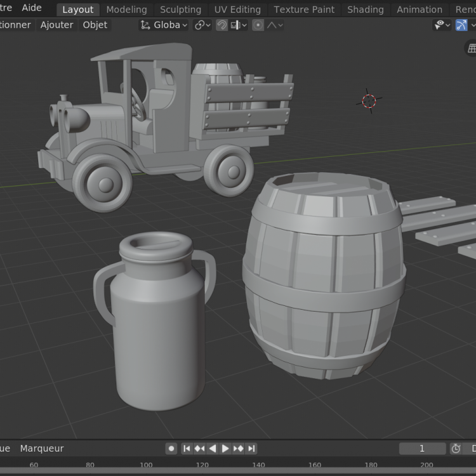
Task: Open the Global transform orientation dropdown
Action: point(164,25)
